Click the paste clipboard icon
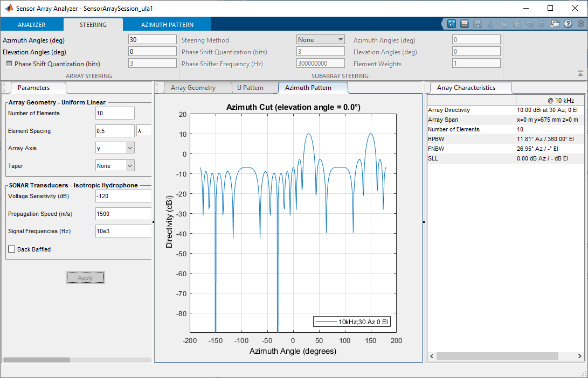Screen dimensions: 588x378 pyautogui.click(x=516, y=24)
